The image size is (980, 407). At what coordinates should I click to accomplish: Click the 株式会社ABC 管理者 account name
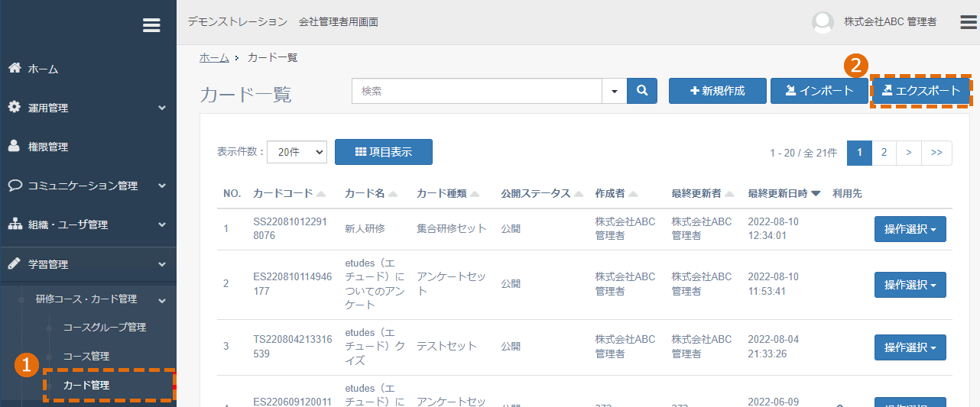tap(890, 22)
